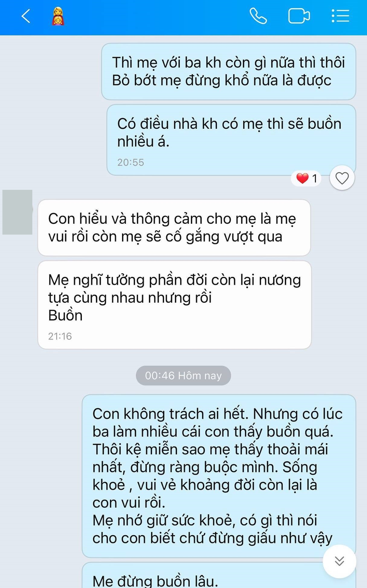This screenshot has width=367, height=588.
Task: Select message 'Mẹ nghĩ tưởng phần đời còn lại'
Action: (175, 305)
